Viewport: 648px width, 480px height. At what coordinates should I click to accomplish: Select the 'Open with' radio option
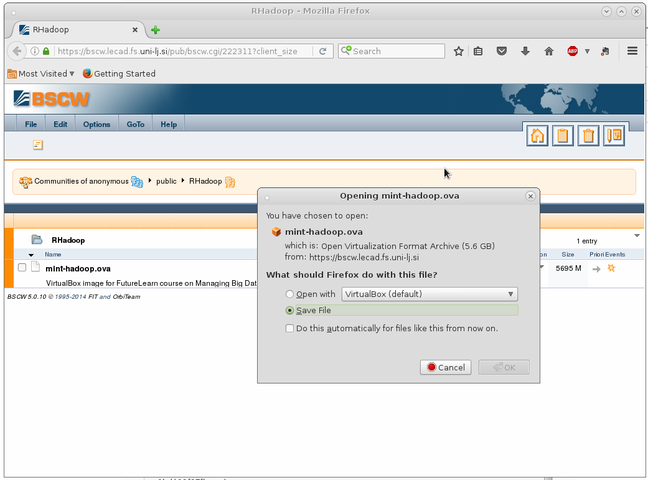[x=291, y=294]
